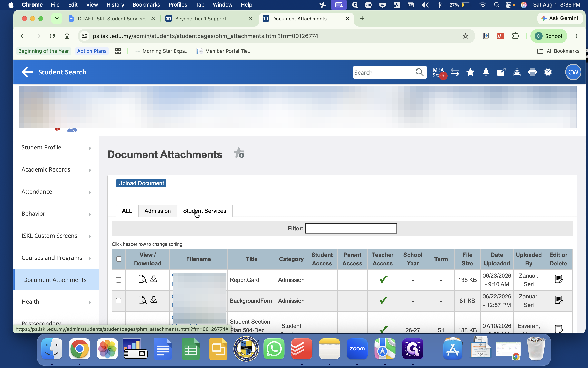Expand ISKL Custom Screens section
Image resolution: width=588 pixels, height=368 pixels.
point(56,236)
